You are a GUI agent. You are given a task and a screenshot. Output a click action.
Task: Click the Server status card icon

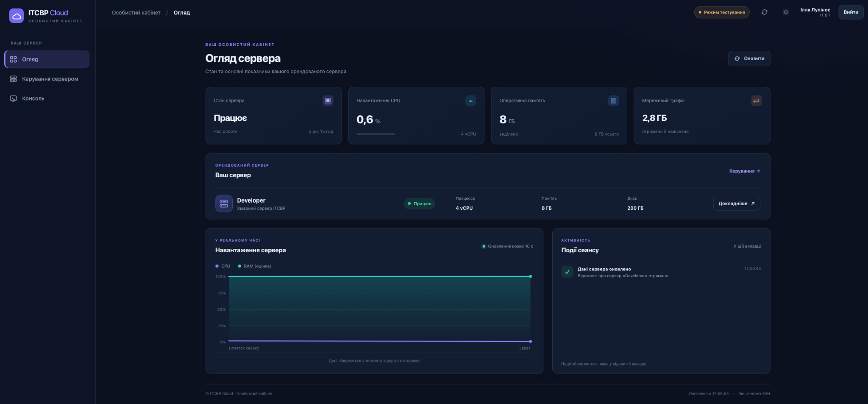(328, 100)
